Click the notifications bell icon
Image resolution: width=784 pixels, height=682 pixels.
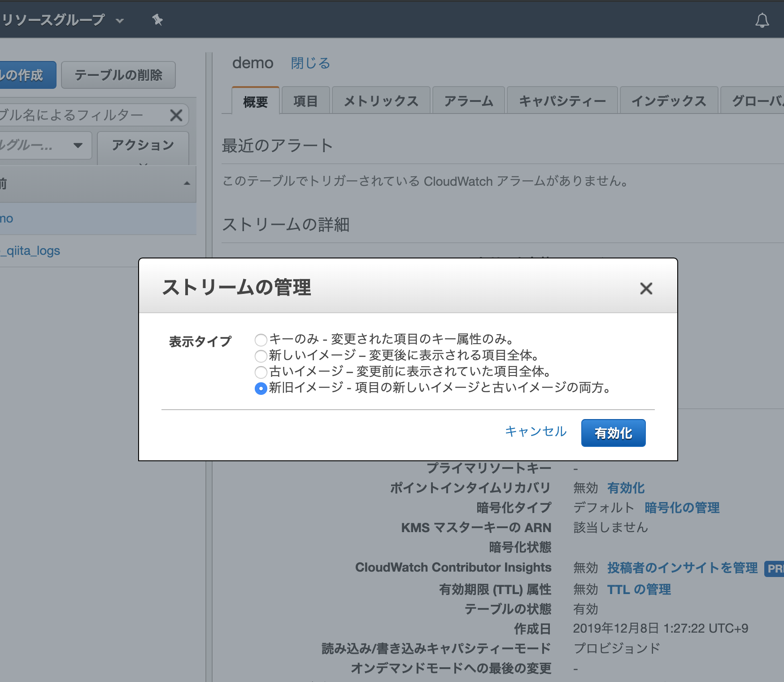(x=762, y=20)
